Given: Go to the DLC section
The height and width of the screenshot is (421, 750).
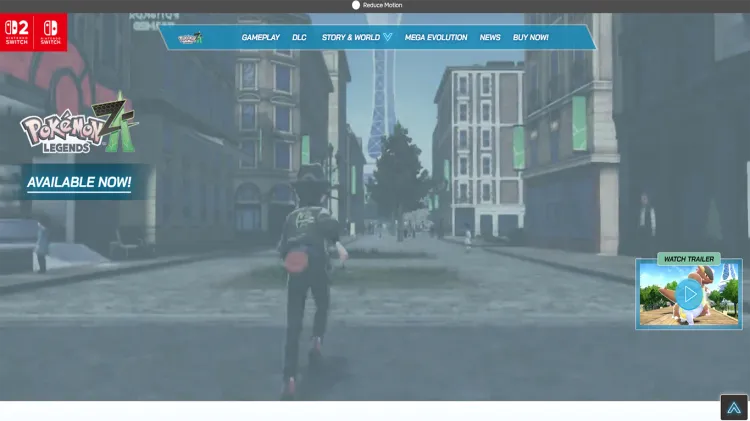Looking at the screenshot, I should point(299,38).
